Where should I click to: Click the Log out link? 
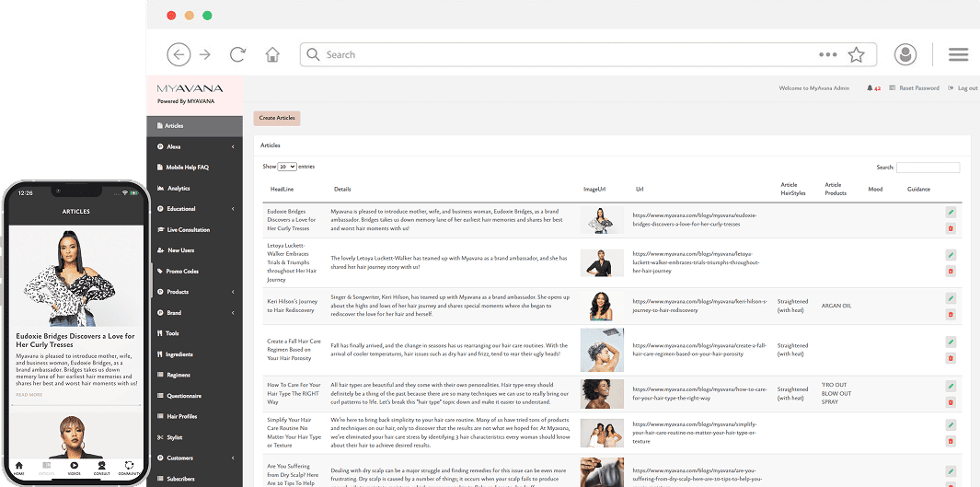963,88
